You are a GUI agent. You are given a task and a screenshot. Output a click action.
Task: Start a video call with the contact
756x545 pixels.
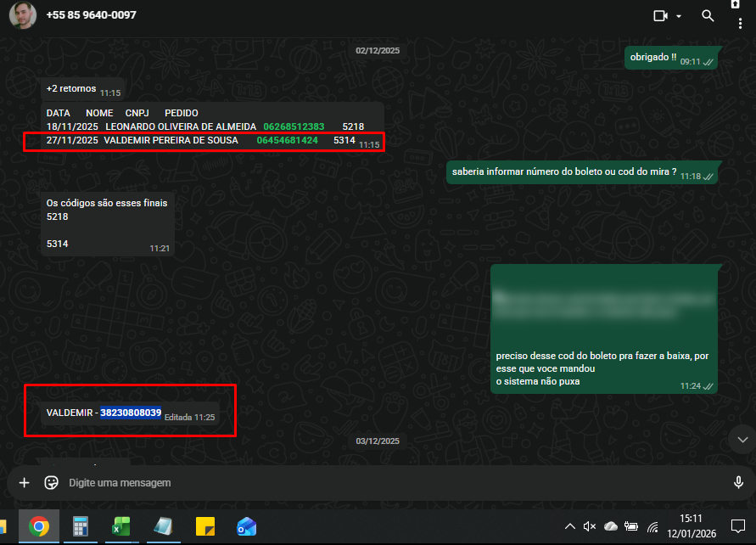(x=660, y=15)
